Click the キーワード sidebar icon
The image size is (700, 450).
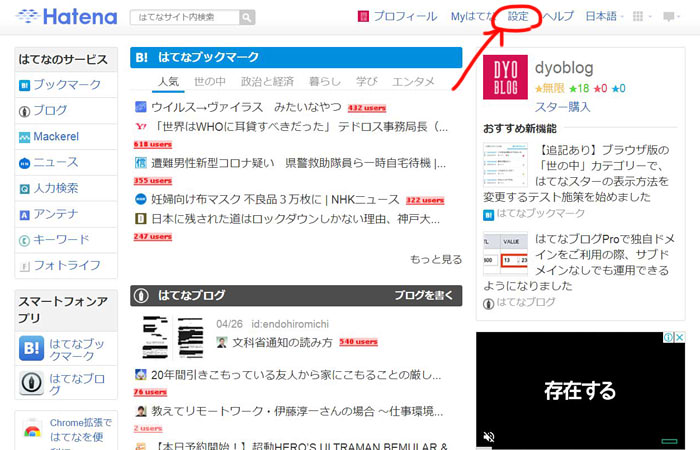[x=24, y=241]
